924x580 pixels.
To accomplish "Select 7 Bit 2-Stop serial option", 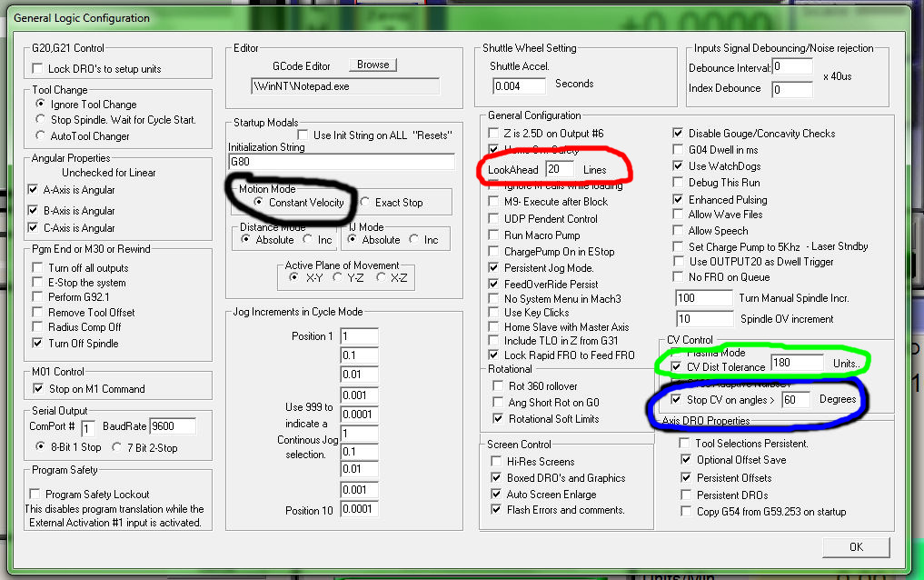I will point(117,447).
